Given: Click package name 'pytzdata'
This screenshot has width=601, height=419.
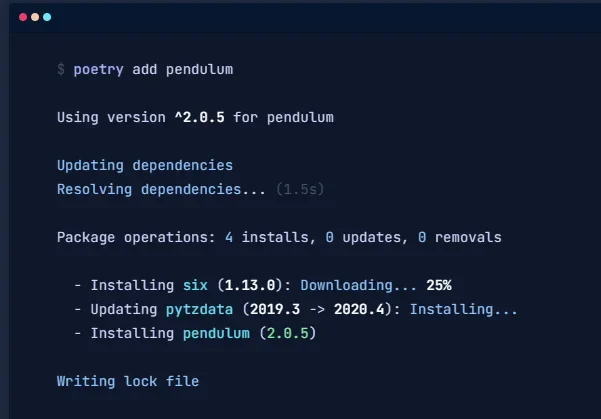Looking at the screenshot, I should (x=199, y=309).
